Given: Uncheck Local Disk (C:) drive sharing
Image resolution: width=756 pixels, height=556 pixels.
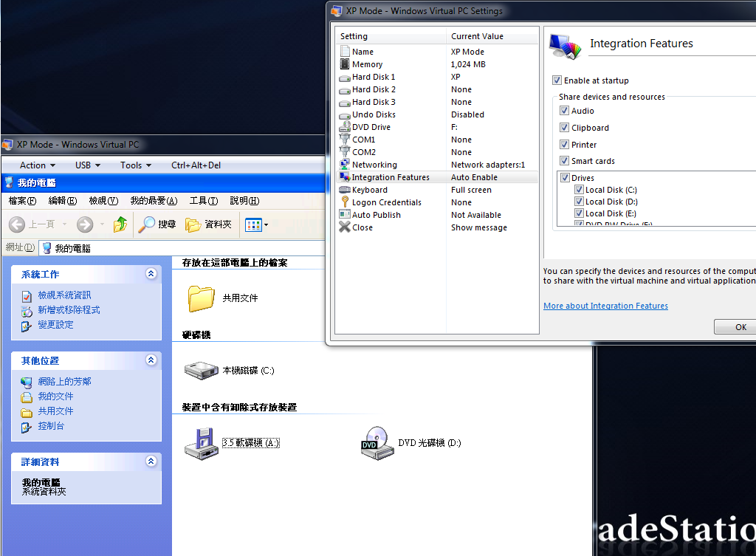Looking at the screenshot, I should coord(579,190).
